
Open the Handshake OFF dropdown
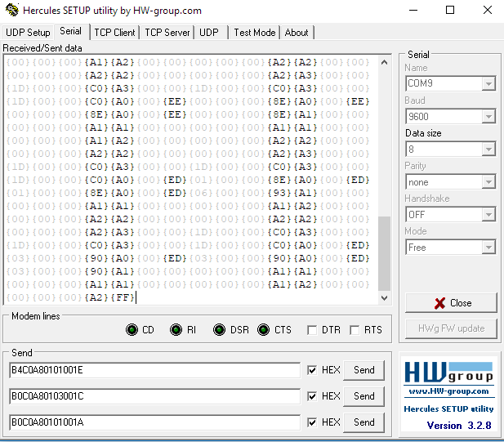pos(488,215)
